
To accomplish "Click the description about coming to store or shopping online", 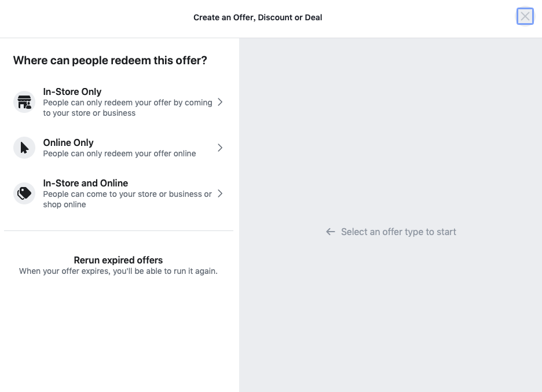I will (x=127, y=199).
